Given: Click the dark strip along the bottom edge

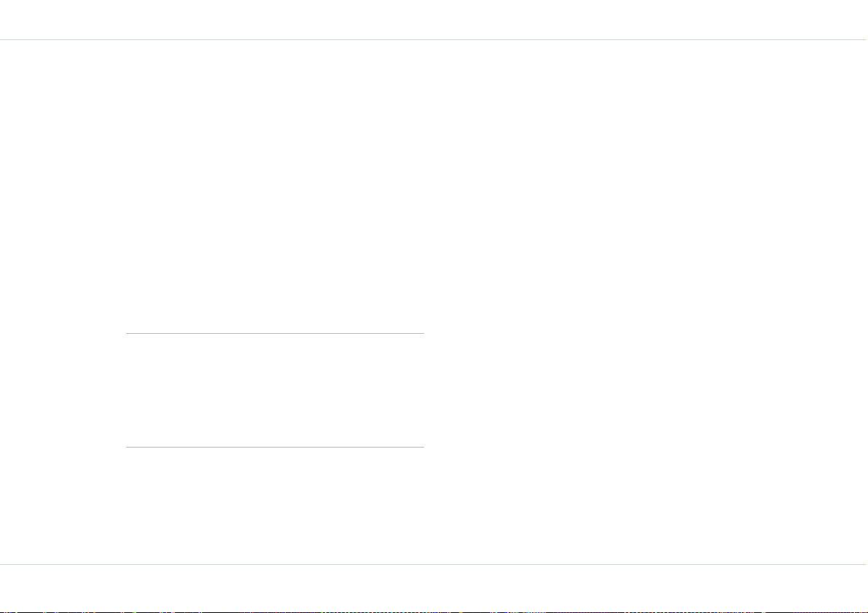Looking at the screenshot, I should tap(434, 612).
